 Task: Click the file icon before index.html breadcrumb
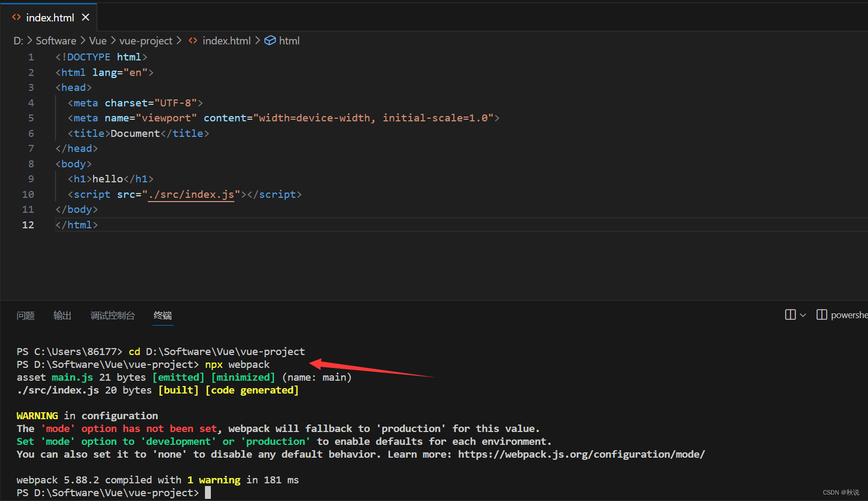pyautogui.click(x=193, y=41)
